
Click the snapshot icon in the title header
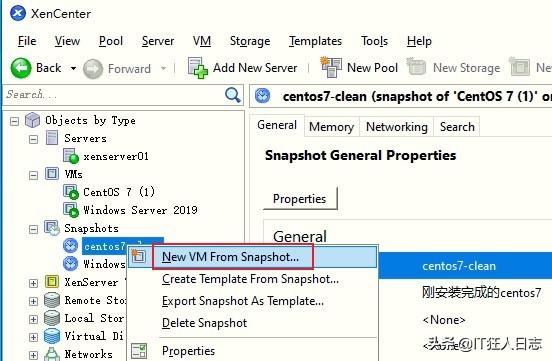tap(263, 96)
